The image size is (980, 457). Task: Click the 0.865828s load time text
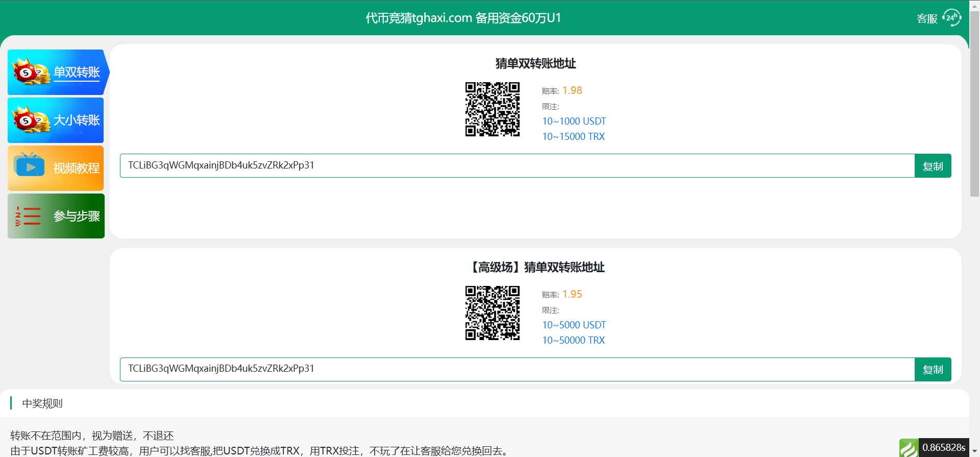coord(944,448)
